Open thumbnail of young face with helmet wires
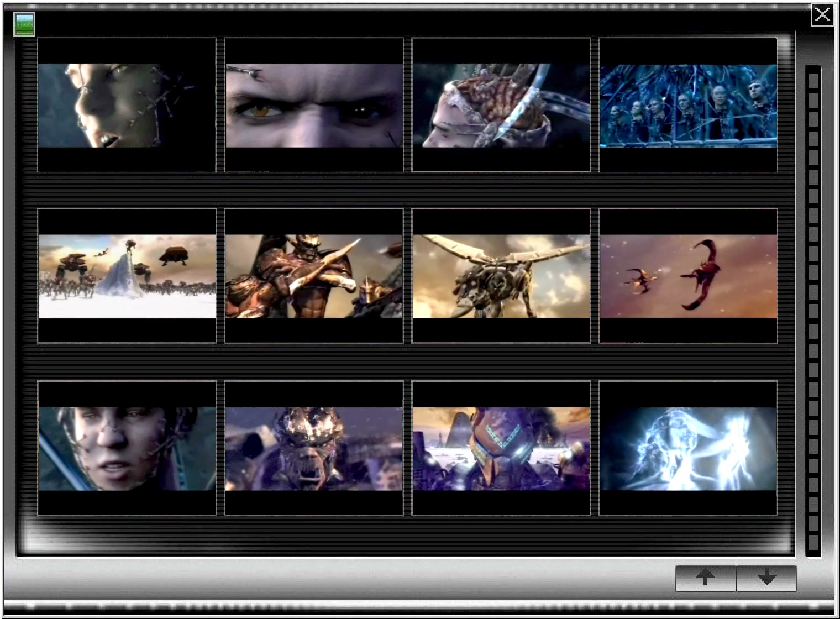The width and height of the screenshot is (840, 619). click(127, 448)
